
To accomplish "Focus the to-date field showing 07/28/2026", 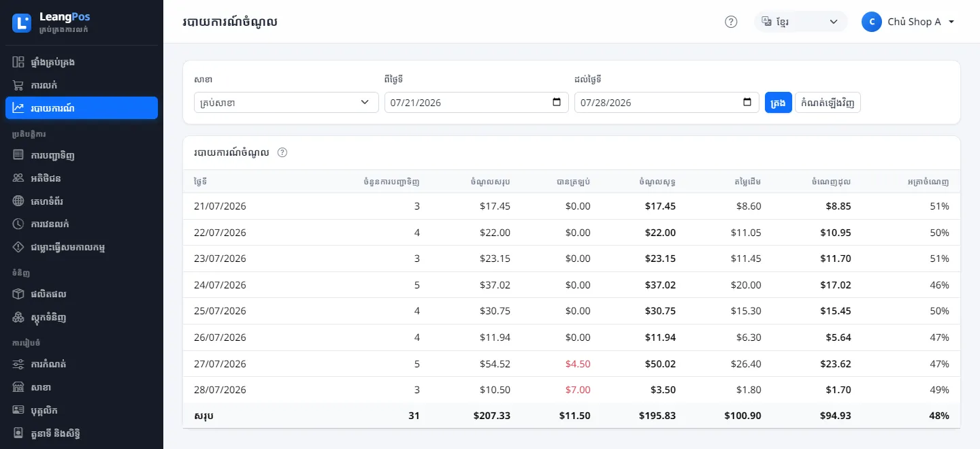I will click(667, 103).
